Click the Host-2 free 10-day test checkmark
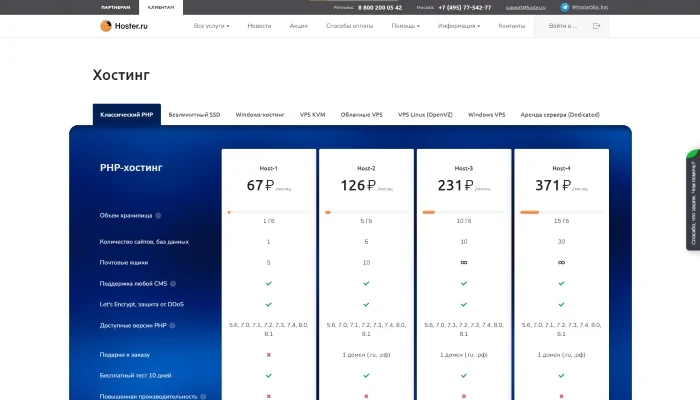The height and width of the screenshot is (400, 700). click(x=366, y=375)
